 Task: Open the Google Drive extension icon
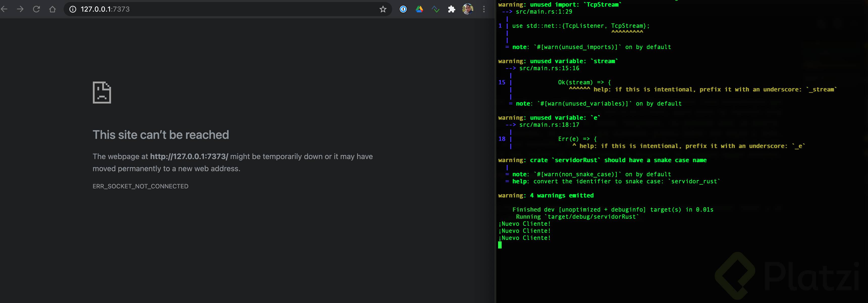tap(420, 9)
